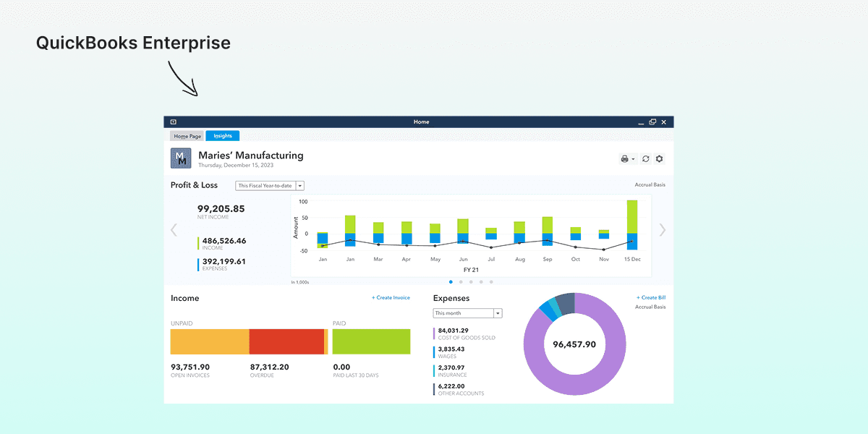This screenshot has height=434, width=868.
Task: Click the Insurance legend indicator
Action: pos(433,371)
